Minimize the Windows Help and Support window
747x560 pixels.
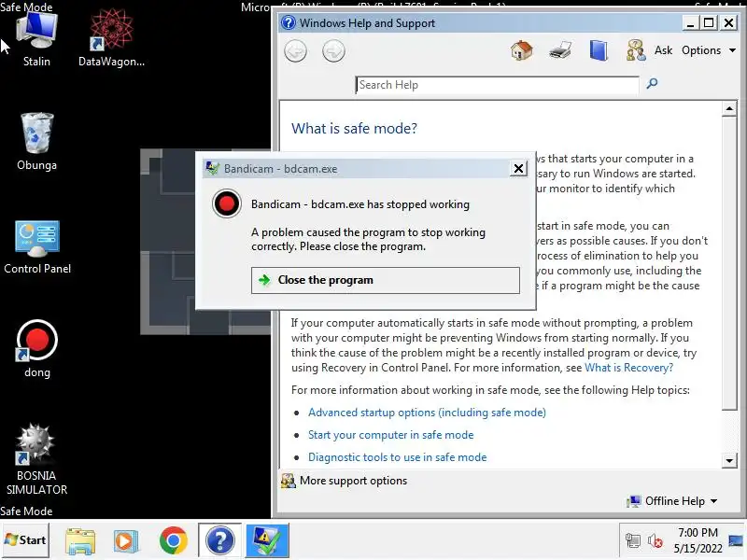pyautogui.click(x=690, y=22)
